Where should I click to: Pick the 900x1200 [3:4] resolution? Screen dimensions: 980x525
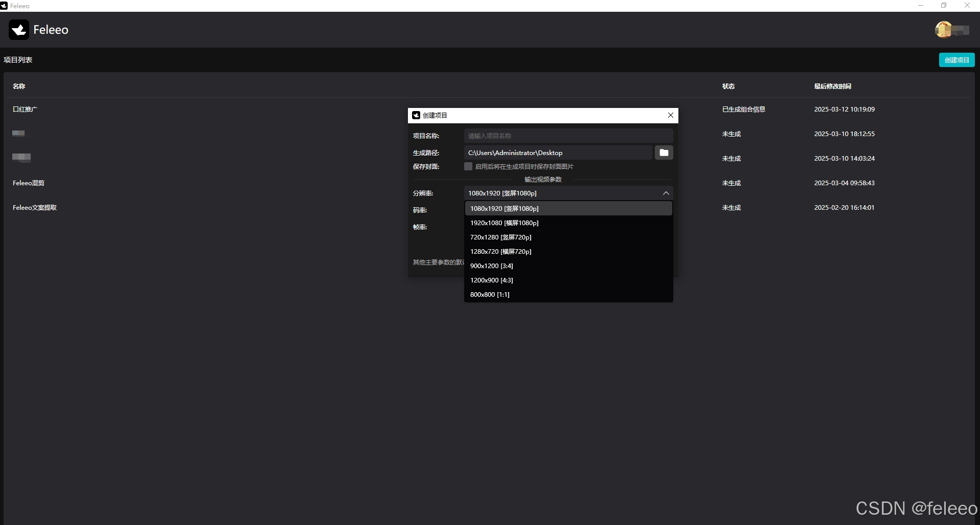point(568,266)
